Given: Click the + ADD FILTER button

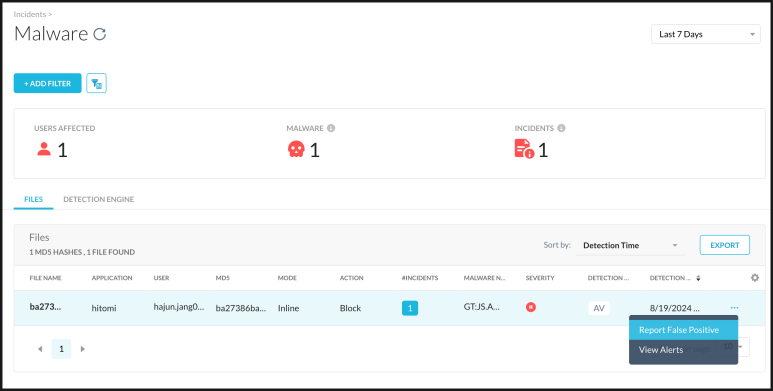Looking at the screenshot, I should click(47, 83).
